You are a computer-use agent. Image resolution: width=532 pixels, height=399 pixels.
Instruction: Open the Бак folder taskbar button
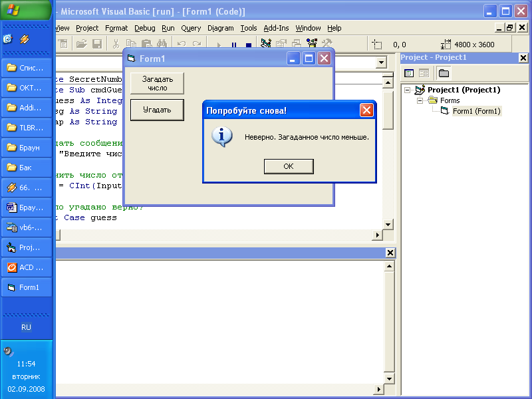[x=27, y=168]
